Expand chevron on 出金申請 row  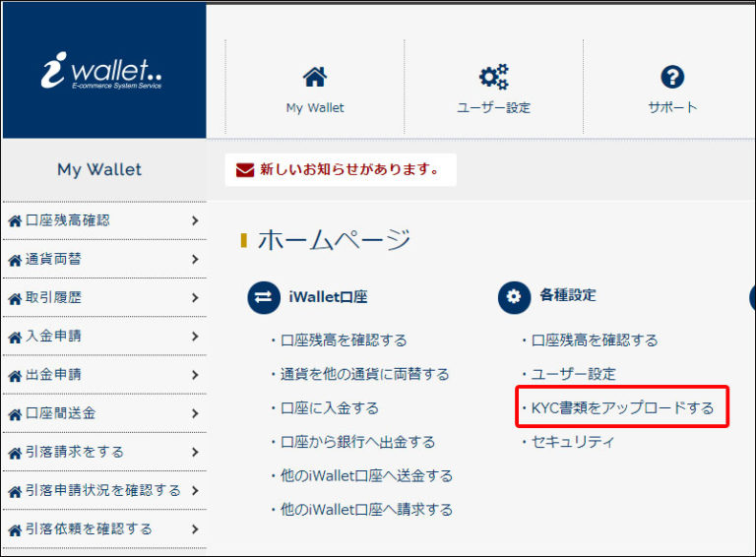click(195, 375)
